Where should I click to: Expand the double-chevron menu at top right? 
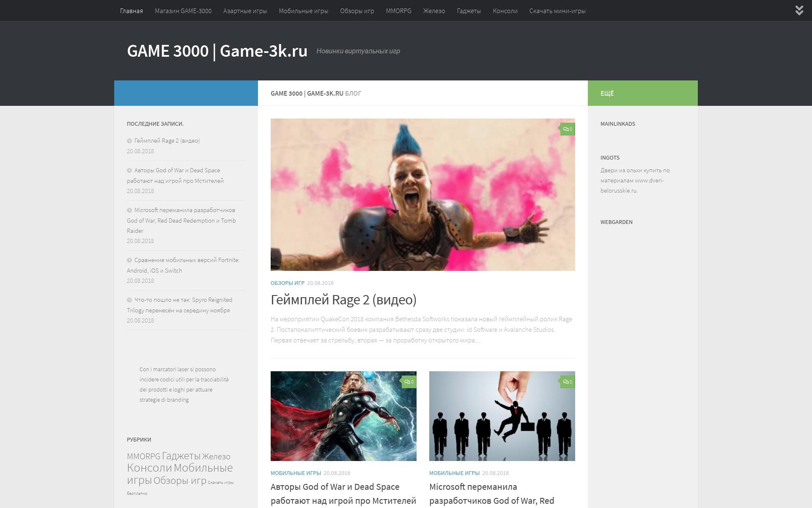[x=799, y=11]
